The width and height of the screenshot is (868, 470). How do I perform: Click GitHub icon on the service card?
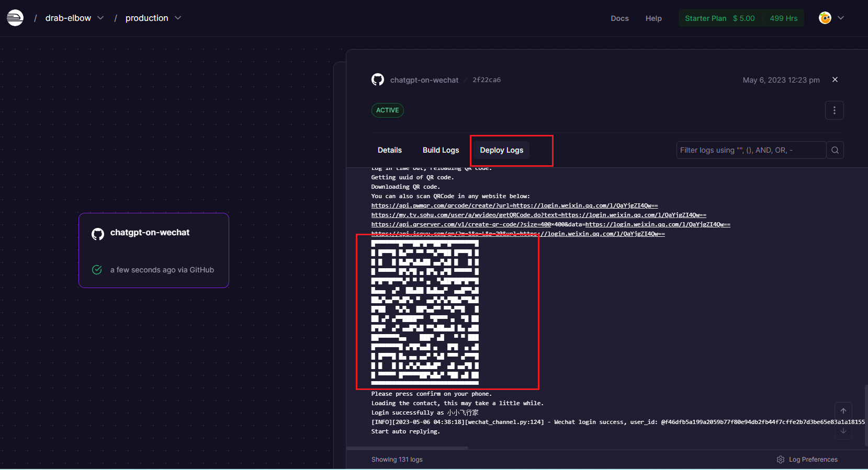click(98, 234)
